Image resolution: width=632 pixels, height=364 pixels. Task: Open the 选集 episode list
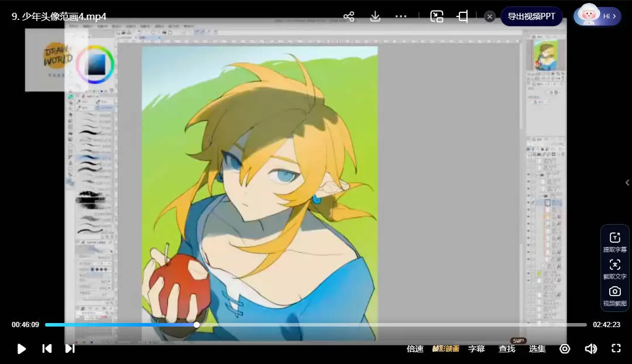[537, 349]
